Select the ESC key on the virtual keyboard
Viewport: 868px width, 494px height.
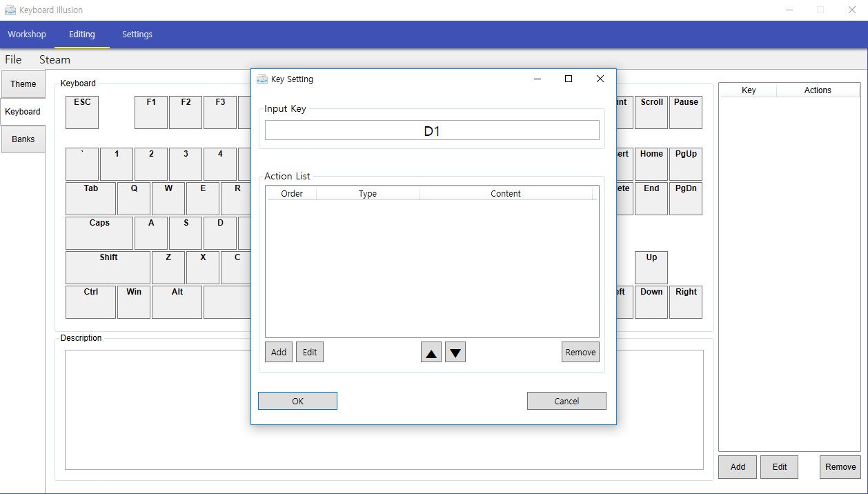[81, 112]
